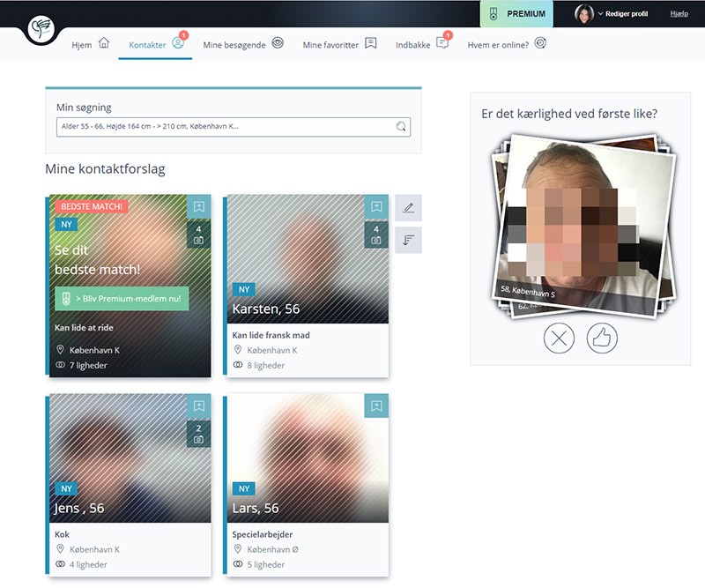Open Hvem er online tab
The height and width of the screenshot is (588, 705).
click(507, 44)
